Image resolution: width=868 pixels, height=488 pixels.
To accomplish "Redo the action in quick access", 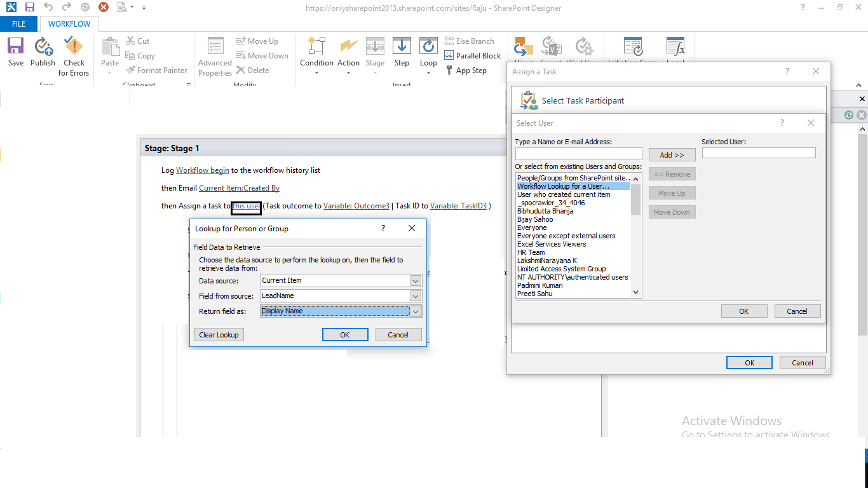I will [67, 8].
